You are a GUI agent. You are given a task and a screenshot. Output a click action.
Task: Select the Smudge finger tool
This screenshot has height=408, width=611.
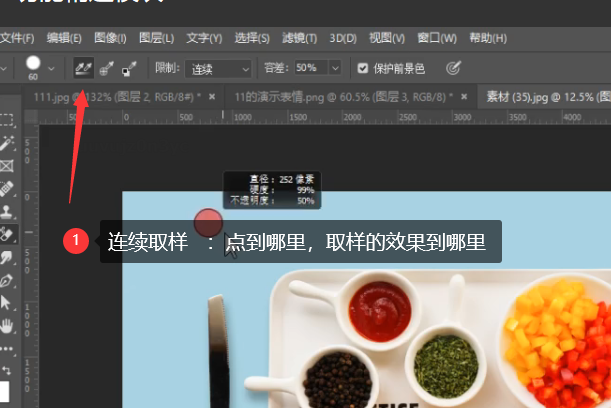coord(7,257)
